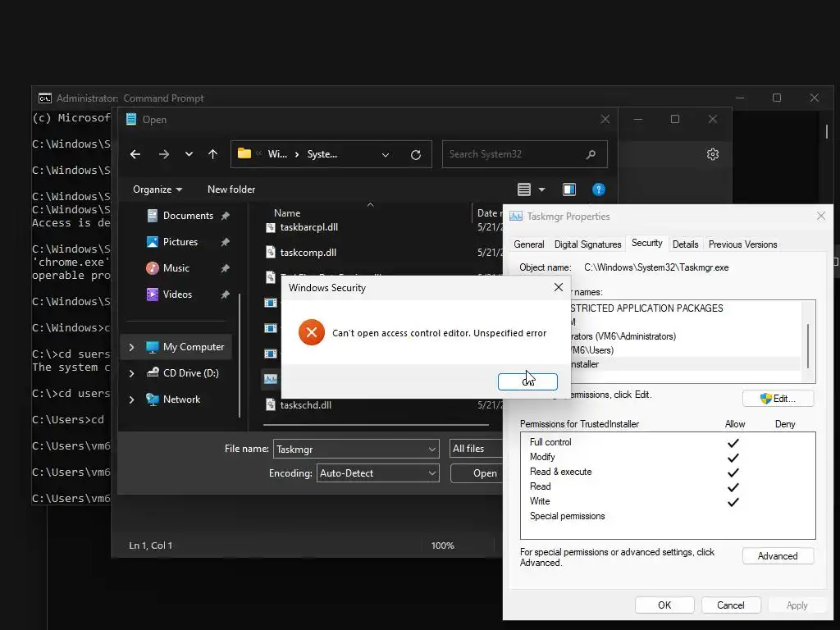Select the taskbarcpl.dll file
The width and height of the screenshot is (840, 630).
[308, 228]
